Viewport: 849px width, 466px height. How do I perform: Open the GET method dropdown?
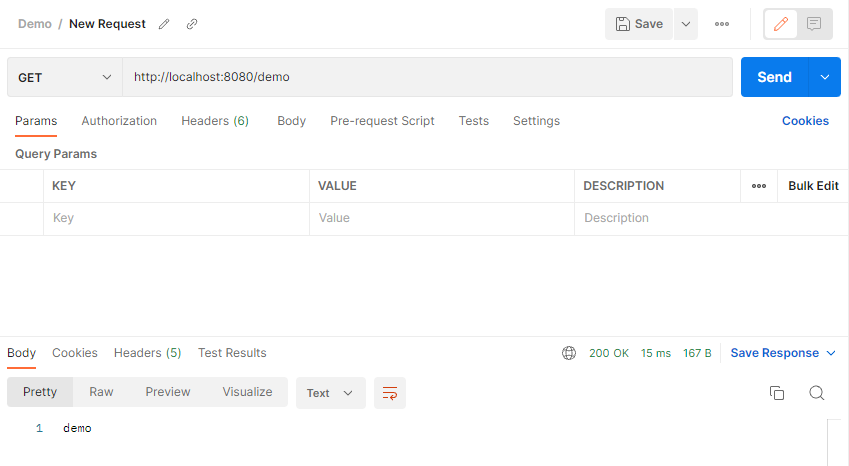[x=65, y=77]
